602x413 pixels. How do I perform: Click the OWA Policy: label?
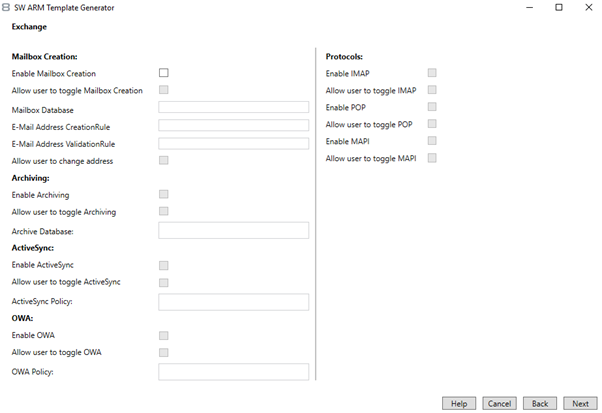point(33,372)
